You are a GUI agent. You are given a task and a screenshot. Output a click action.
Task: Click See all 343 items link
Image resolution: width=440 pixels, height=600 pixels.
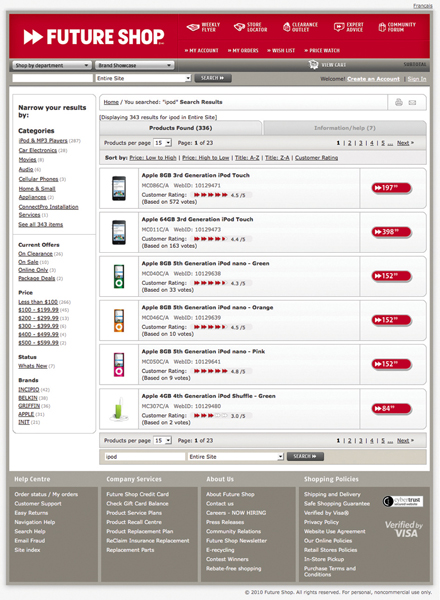point(41,224)
